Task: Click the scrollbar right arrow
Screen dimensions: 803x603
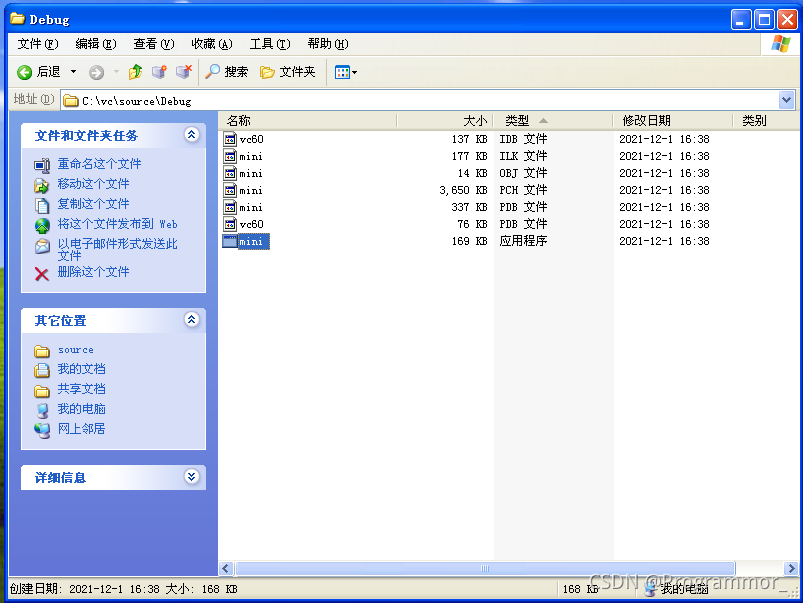Action: [x=792, y=569]
